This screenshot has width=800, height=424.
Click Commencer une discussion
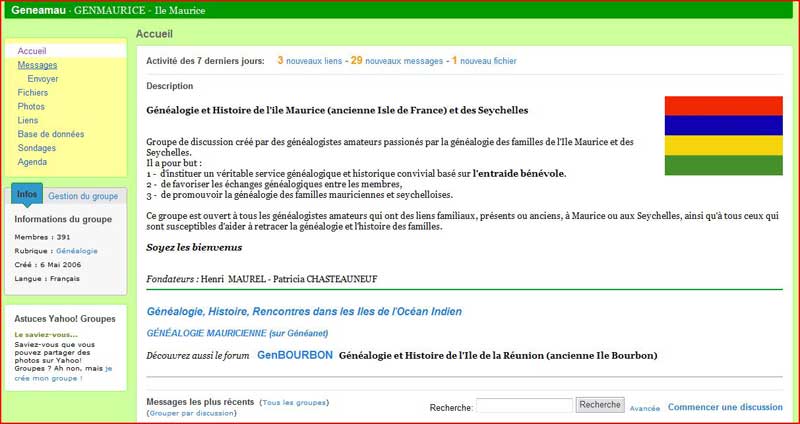[725, 407]
